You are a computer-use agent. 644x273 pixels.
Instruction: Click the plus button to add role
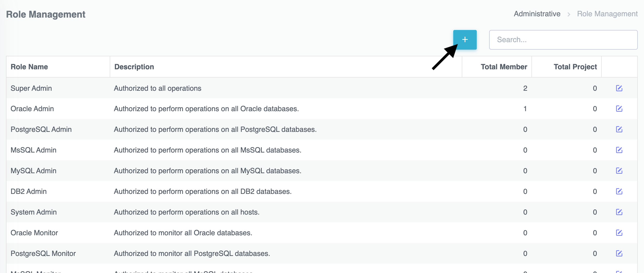tap(465, 40)
